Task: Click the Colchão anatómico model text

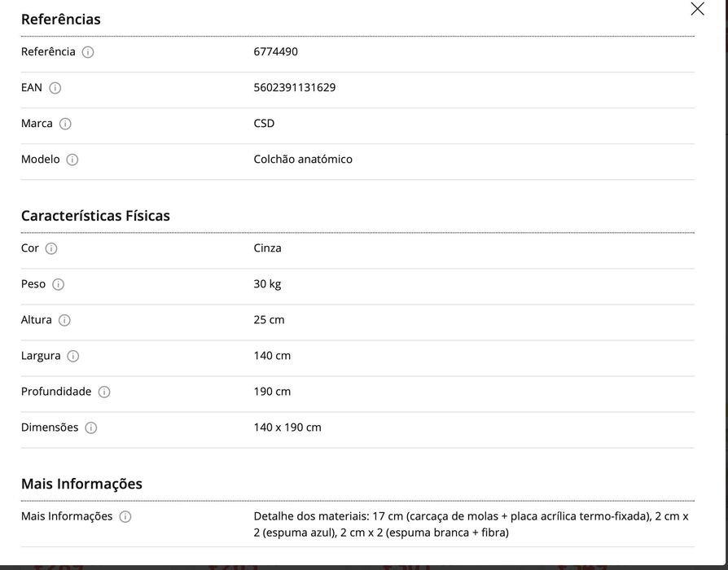Action: [x=303, y=160]
